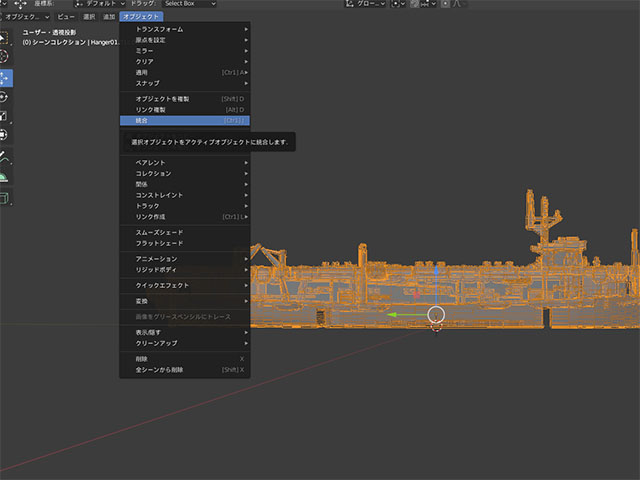Image resolution: width=640 pixels, height=480 pixels.
Task: Open the snapping options dropdown
Action: (x=429, y=4)
